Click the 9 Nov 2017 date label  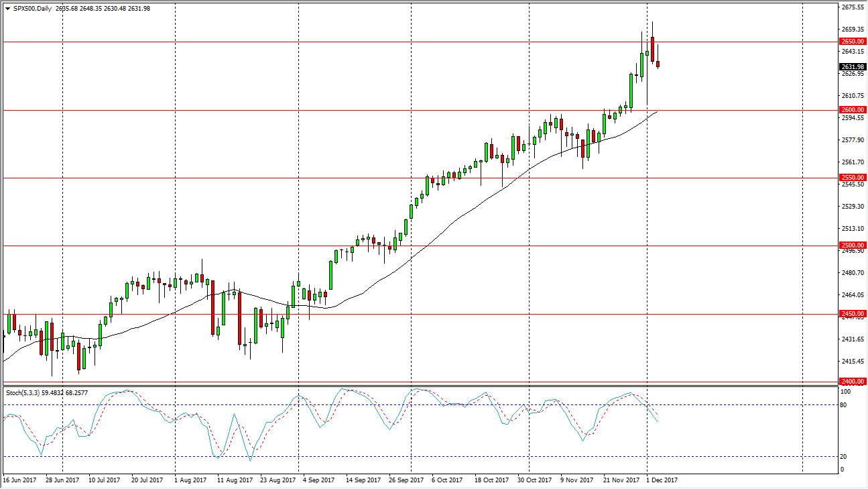tap(576, 480)
